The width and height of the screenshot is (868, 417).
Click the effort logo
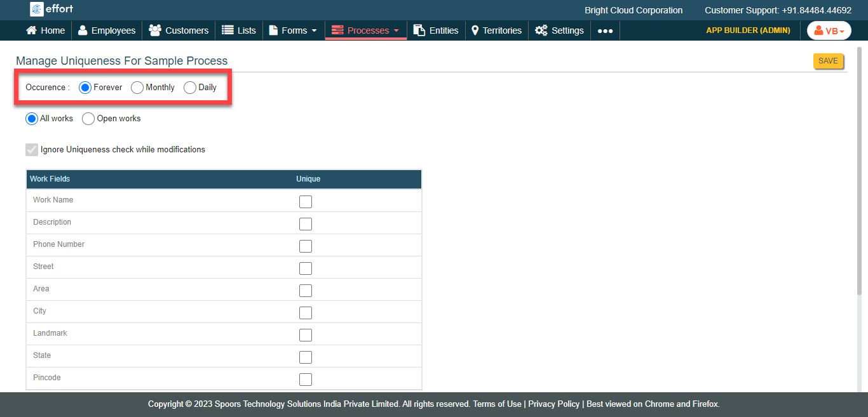(x=52, y=9)
